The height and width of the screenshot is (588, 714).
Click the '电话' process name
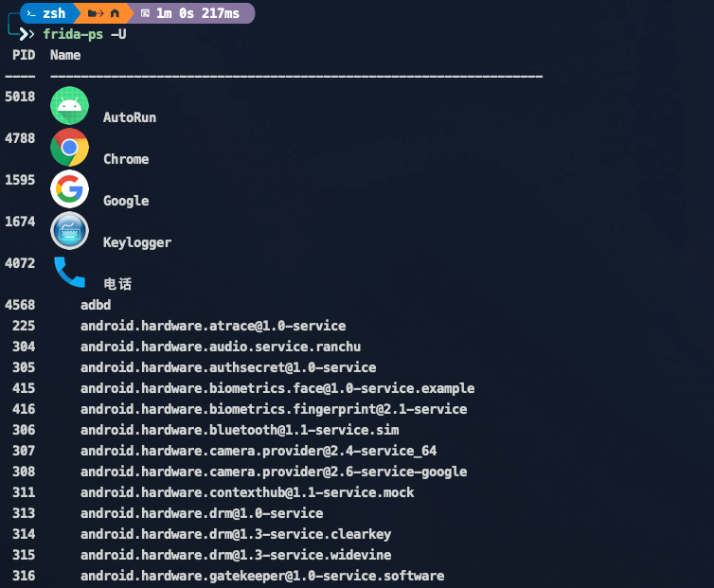pos(118,284)
